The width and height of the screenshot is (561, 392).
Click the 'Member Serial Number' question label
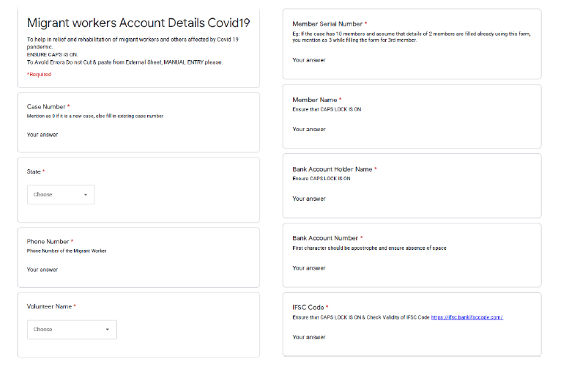pyautogui.click(x=327, y=24)
